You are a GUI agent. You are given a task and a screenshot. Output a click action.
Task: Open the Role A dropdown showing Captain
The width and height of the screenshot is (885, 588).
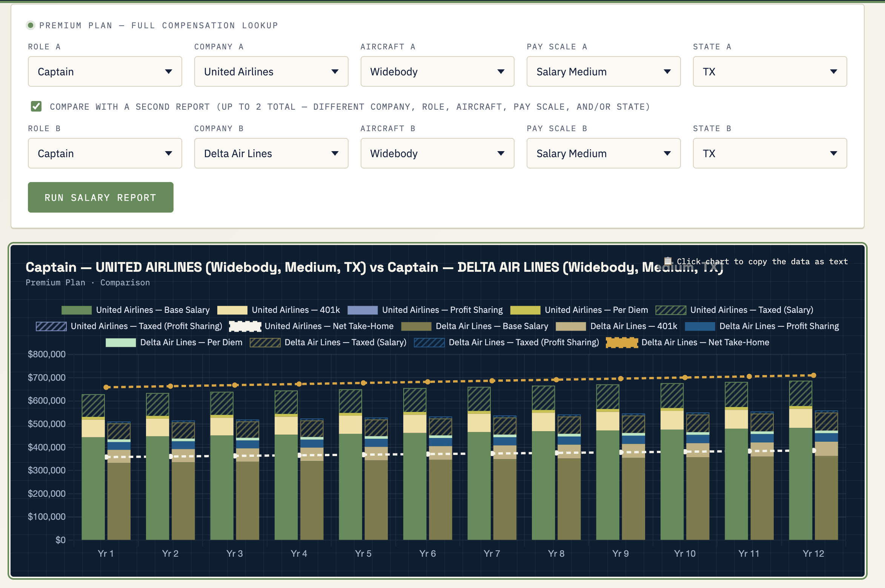(105, 72)
